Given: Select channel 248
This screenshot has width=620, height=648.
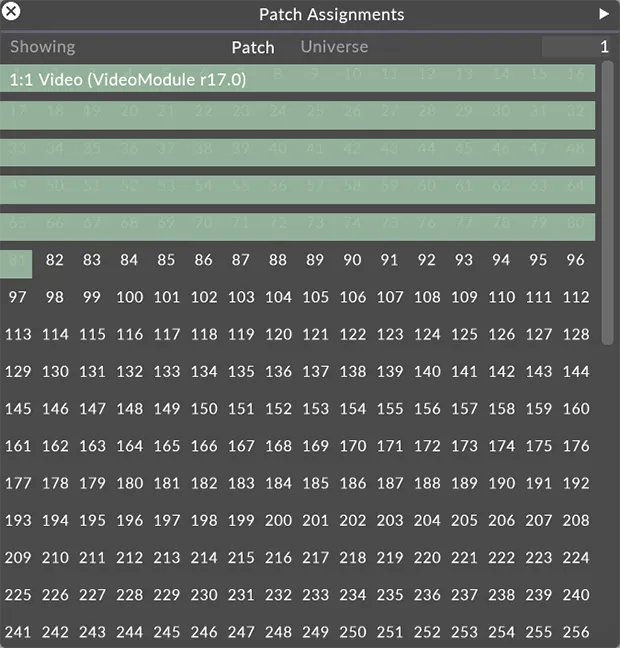Looking at the screenshot, I should point(279,632).
